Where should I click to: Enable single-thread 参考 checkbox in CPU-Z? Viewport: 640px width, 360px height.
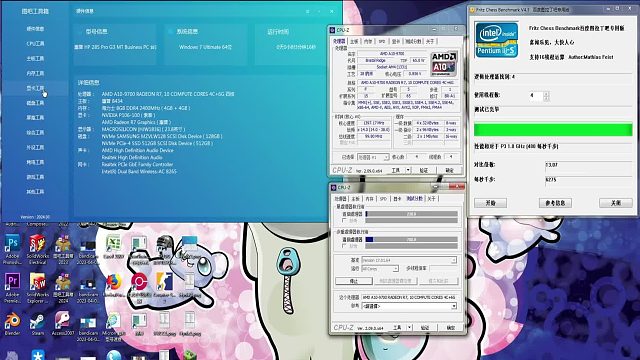(x=344, y=221)
